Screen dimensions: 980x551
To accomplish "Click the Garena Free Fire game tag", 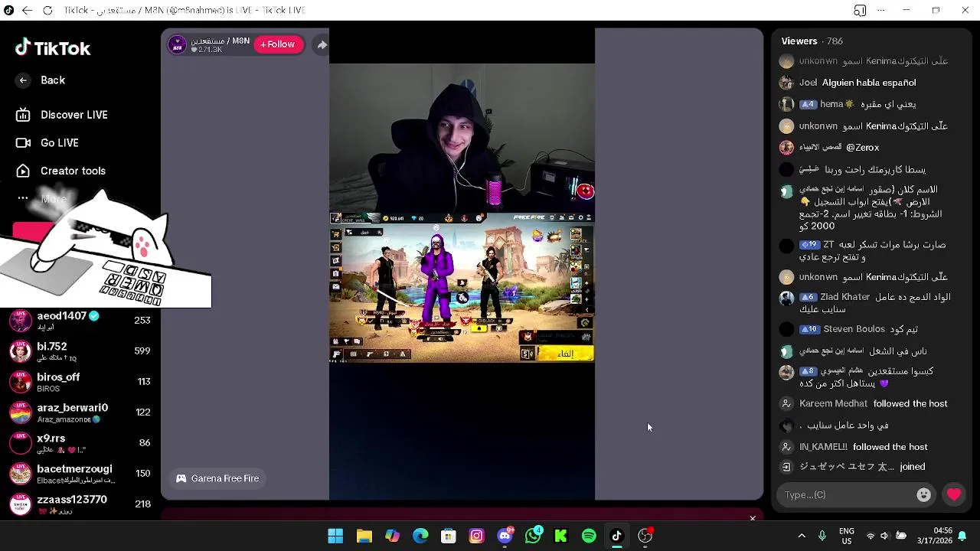I will (x=217, y=478).
